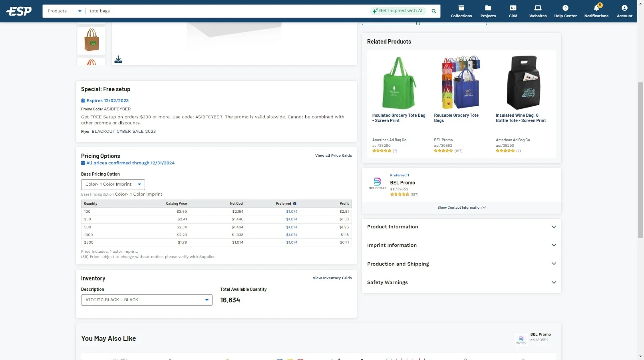
Task: Open the ATOT127-BLACK inventory dropdown
Action: click(x=147, y=300)
